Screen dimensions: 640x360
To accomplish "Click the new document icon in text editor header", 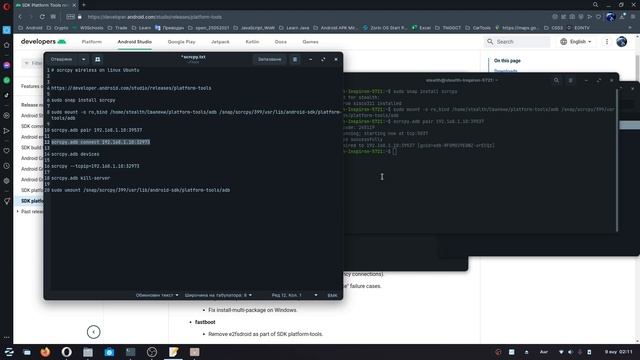I will click(98, 59).
